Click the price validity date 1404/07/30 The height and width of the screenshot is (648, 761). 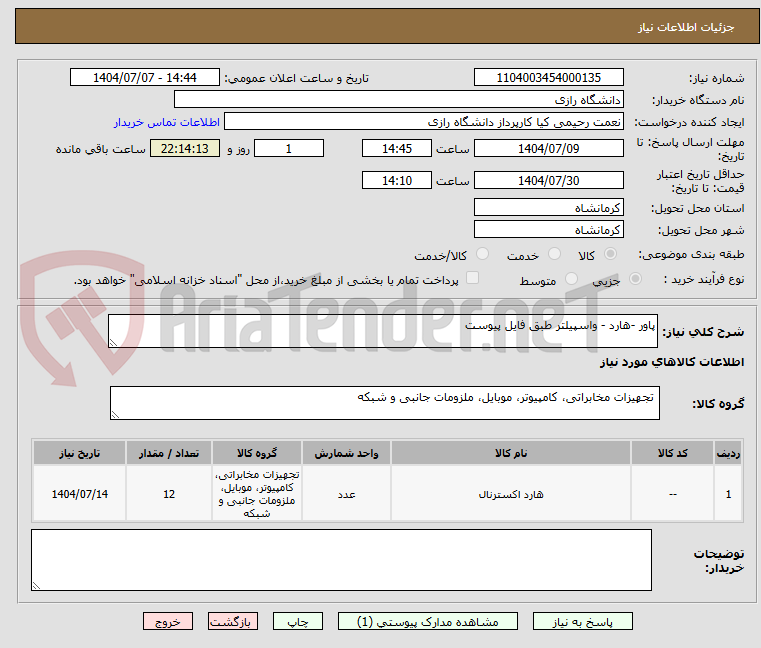click(548, 181)
